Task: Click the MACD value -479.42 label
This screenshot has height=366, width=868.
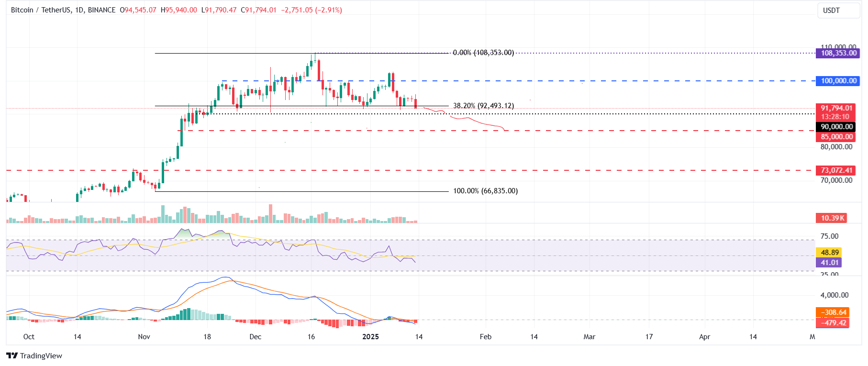Action: 833,323
